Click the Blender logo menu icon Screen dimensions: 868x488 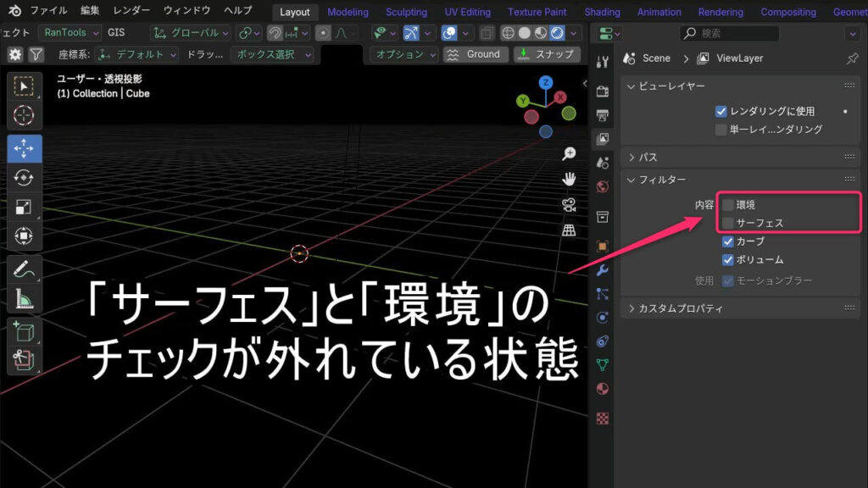coord(15,10)
